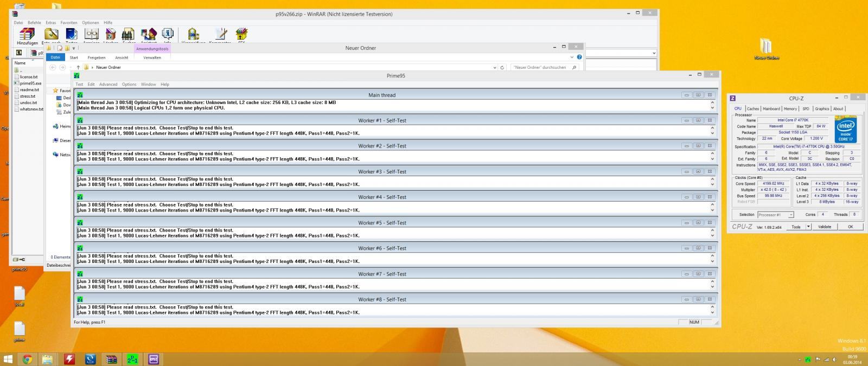The image size is (868, 366).
Task: Click CPU-Z taskbar icon
Action: point(154,359)
